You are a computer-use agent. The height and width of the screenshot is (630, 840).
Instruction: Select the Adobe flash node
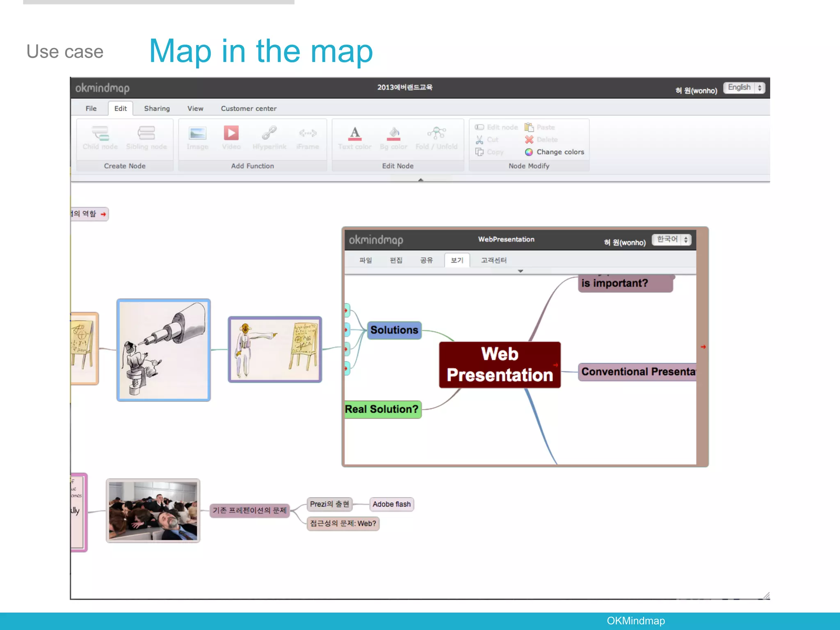392,504
